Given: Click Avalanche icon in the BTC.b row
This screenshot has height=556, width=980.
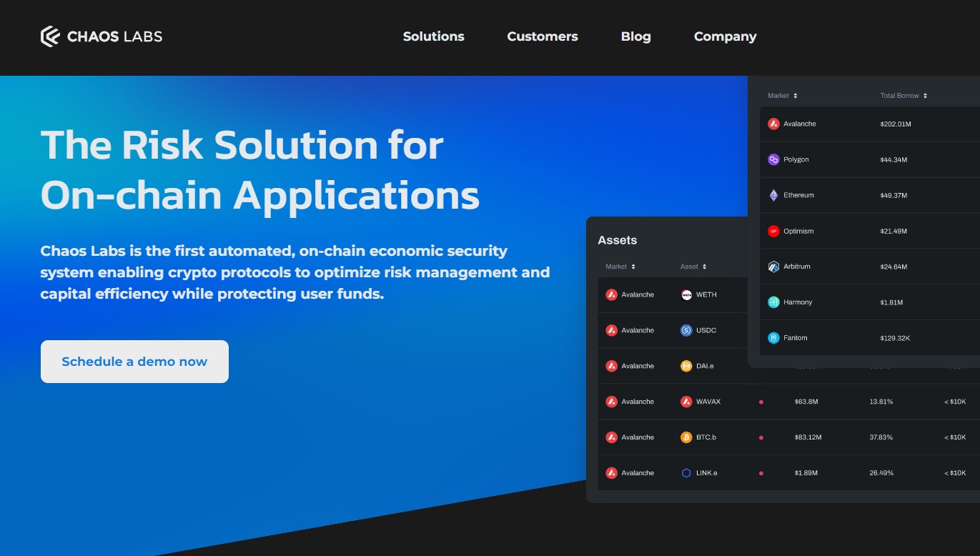Looking at the screenshot, I should 611,437.
